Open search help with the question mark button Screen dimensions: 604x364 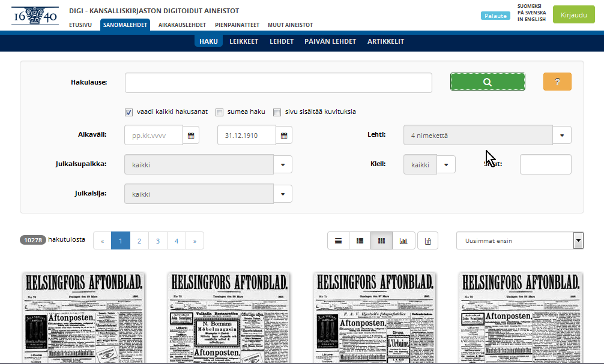tap(557, 82)
